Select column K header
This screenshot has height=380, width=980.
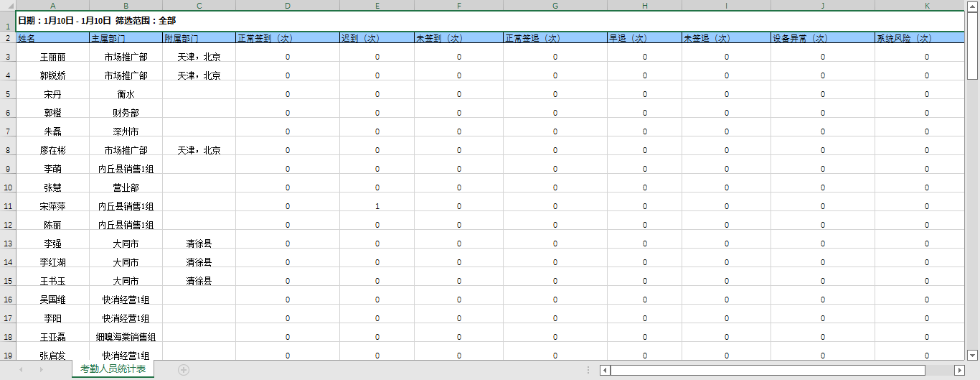pyautogui.click(x=919, y=5)
